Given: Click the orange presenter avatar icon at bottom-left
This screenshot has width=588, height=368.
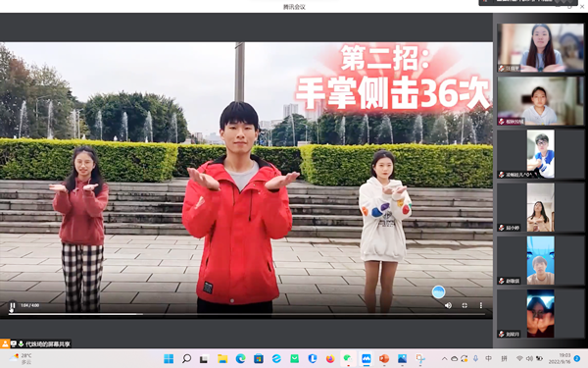Looking at the screenshot, I should click(5, 343).
